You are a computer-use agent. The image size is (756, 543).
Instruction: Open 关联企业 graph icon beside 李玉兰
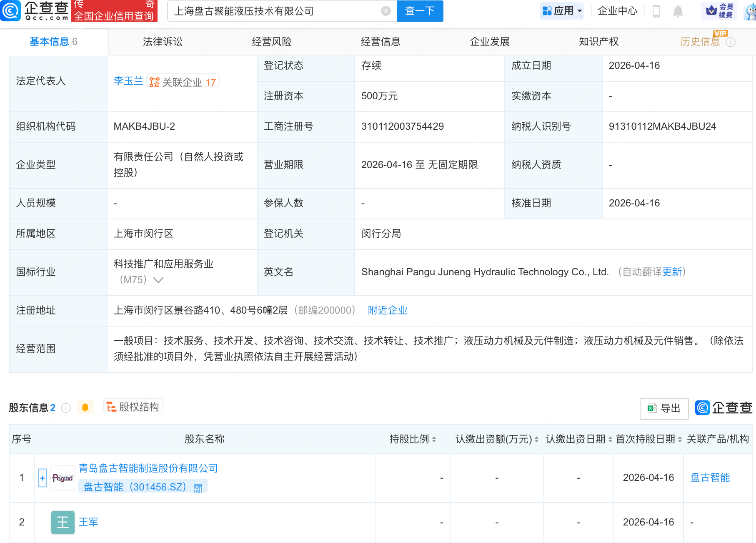pos(154,82)
